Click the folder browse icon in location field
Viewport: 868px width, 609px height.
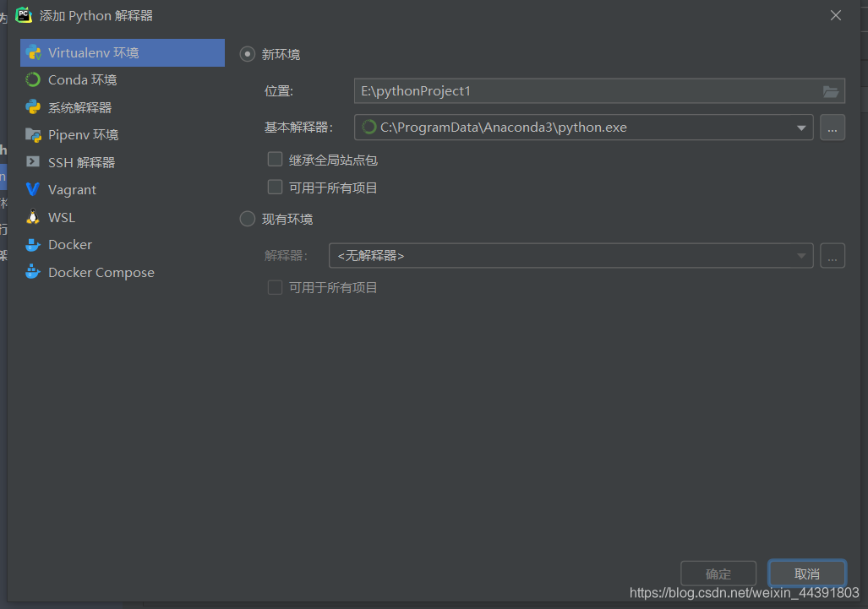pos(830,91)
